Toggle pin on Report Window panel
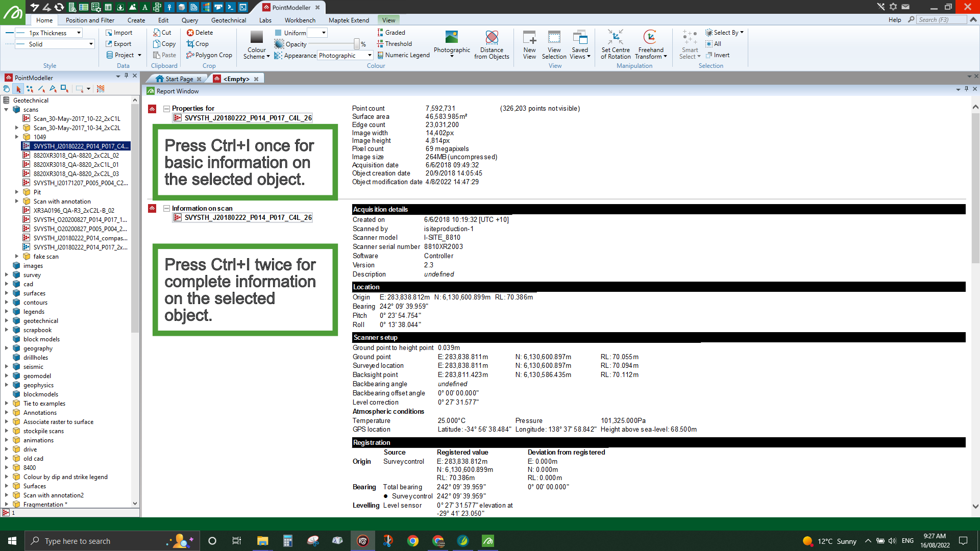 point(966,89)
